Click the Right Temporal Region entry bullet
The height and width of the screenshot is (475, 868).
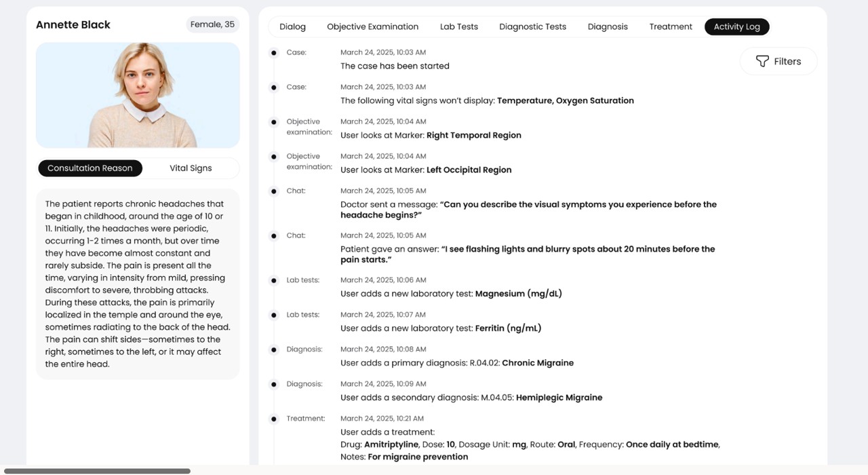pyautogui.click(x=274, y=122)
